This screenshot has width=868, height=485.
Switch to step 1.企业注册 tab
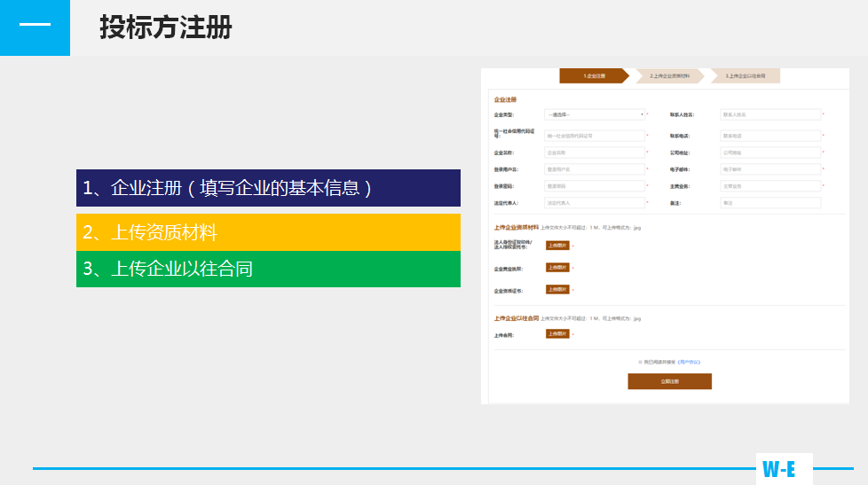pos(593,76)
